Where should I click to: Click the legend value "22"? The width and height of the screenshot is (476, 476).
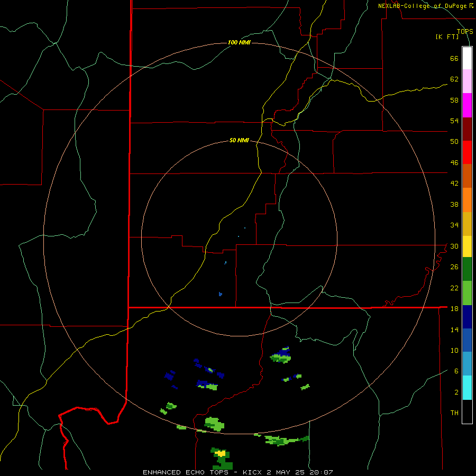[x=454, y=288]
